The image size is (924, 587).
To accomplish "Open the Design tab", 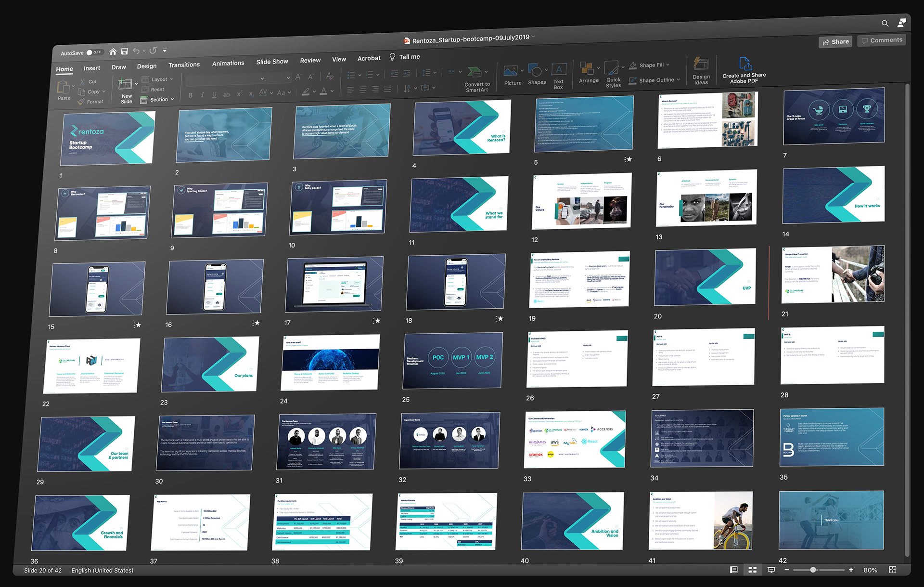I will pos(147,66).
